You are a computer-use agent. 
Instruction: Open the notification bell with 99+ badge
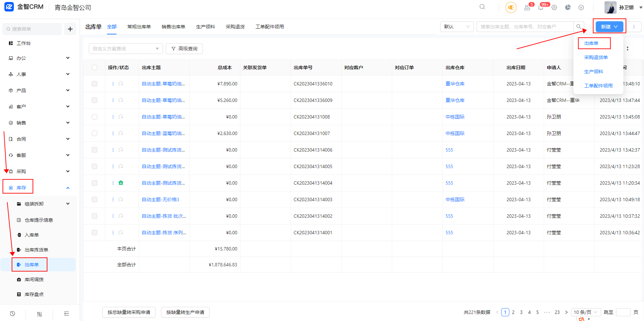541,7
